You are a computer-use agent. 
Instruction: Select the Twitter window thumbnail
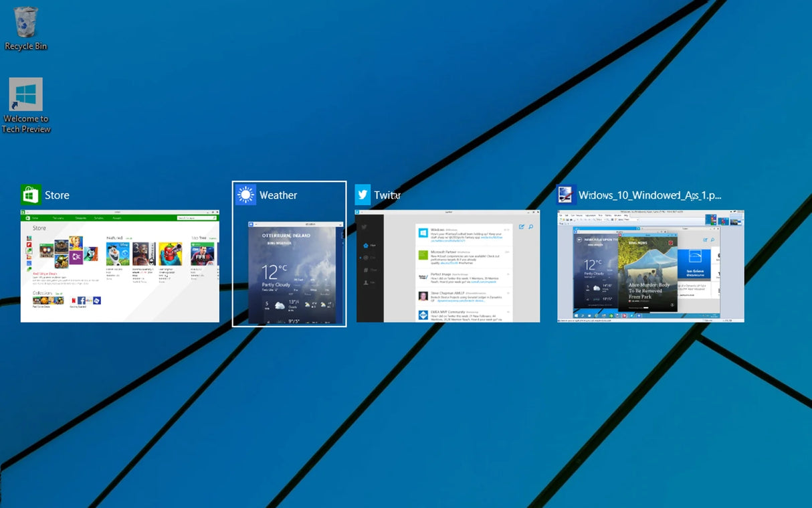click(x=448, y=268)
